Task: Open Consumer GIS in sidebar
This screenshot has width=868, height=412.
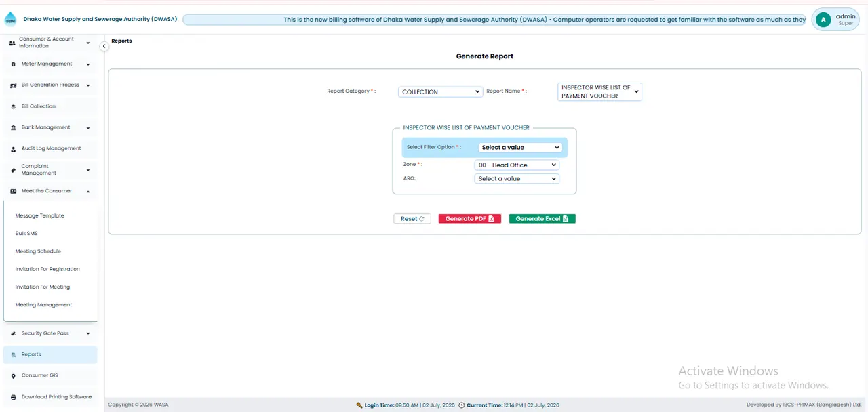Action: pyautogui.click(x=50, y=375)
